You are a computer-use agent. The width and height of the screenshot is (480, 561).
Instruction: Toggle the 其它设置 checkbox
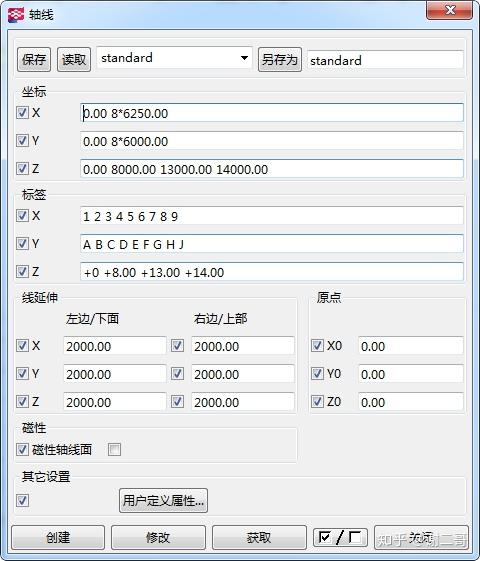pos(23,500)
